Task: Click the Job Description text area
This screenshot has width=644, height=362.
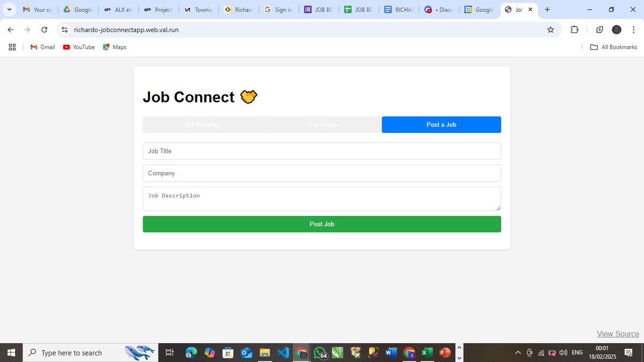Action: (322, 199)
